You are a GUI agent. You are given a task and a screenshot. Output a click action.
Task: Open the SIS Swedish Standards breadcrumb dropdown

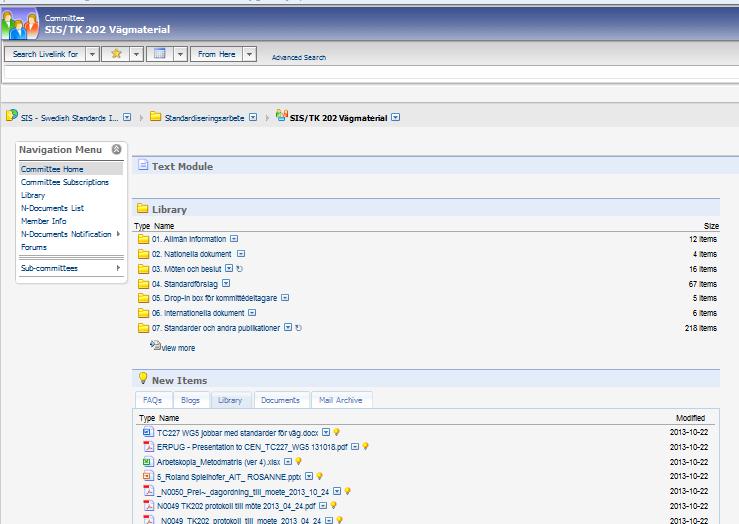[127, 117]
